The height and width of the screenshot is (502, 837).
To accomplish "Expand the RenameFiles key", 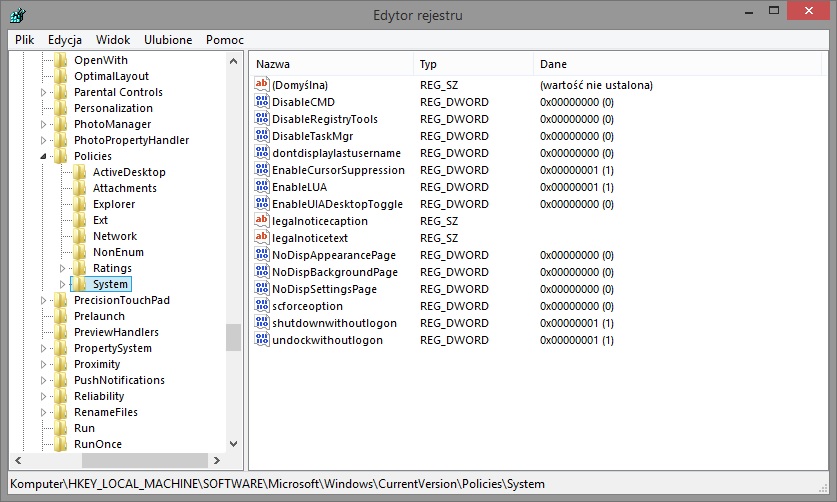I will (43, 412).
